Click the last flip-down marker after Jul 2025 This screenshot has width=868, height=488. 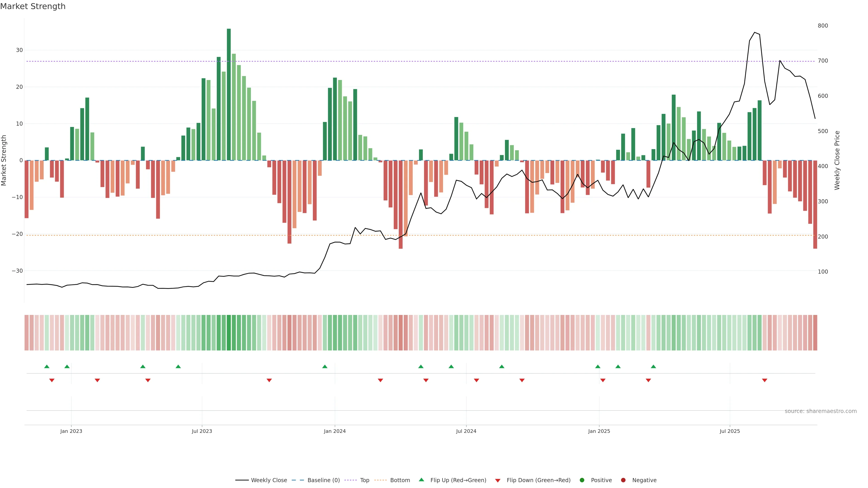click(764, 380)
